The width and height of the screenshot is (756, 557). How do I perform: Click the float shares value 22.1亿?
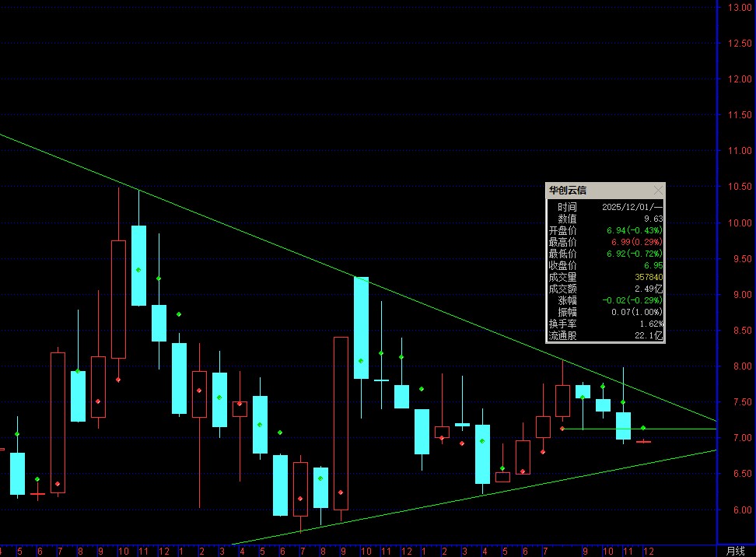(649, 335)
